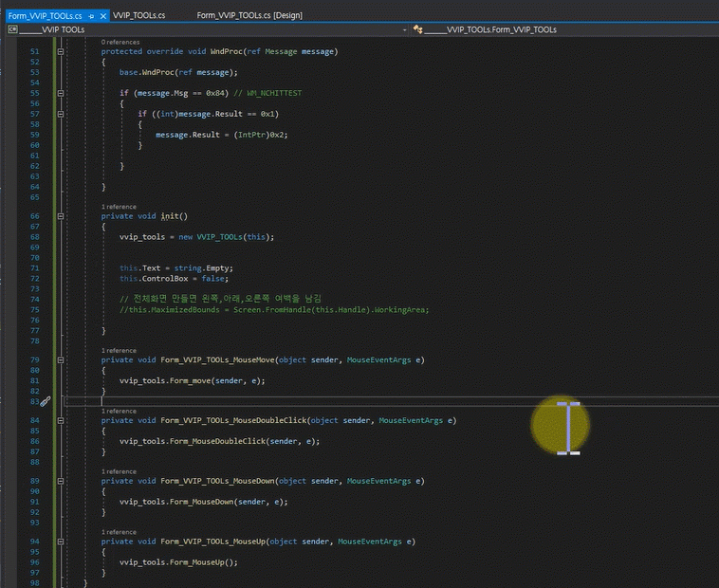
Task: Click the WM_NCHITTEST comment on line 55
Action: (x=267, y=93)
